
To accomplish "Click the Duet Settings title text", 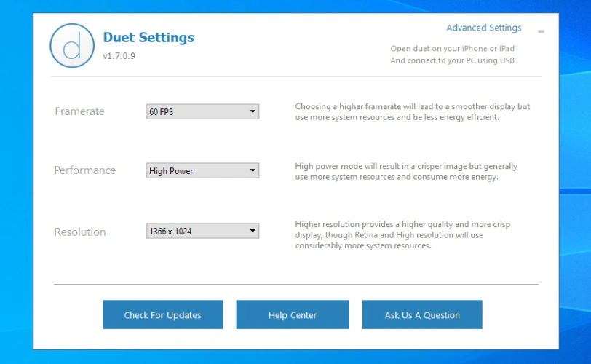I will click(x=148, y=37).
